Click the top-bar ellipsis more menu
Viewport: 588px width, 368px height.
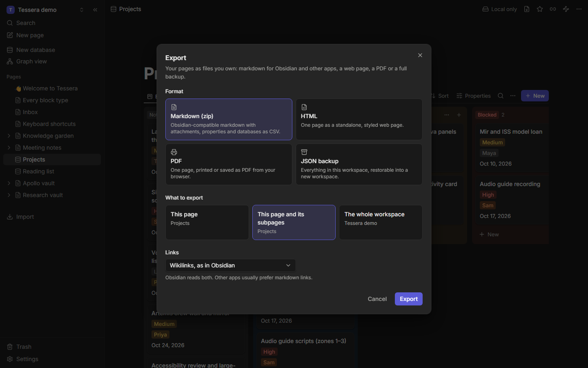pyautogui.click(x=579, y=9)
